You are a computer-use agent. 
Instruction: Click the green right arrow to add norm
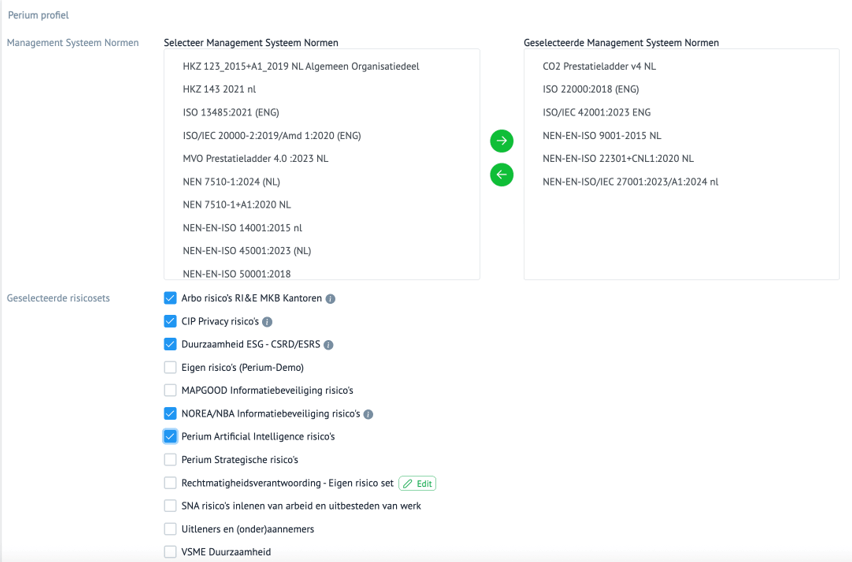click(x=501, y=141)
